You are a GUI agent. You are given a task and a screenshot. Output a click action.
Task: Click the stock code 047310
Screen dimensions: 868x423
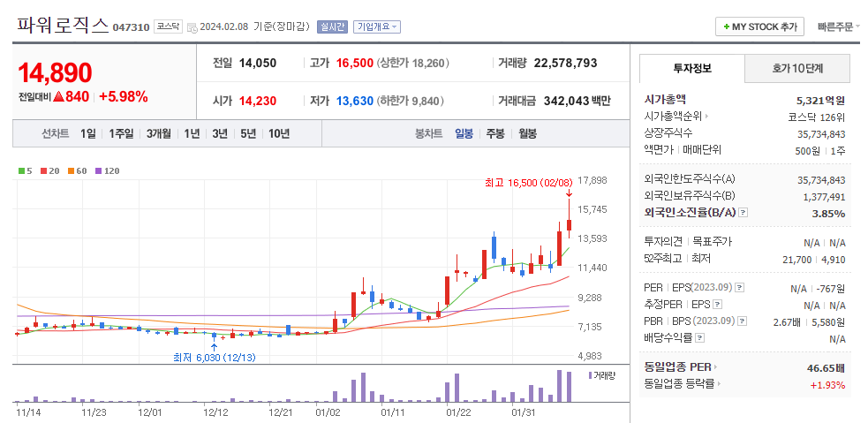click(131, 27)
